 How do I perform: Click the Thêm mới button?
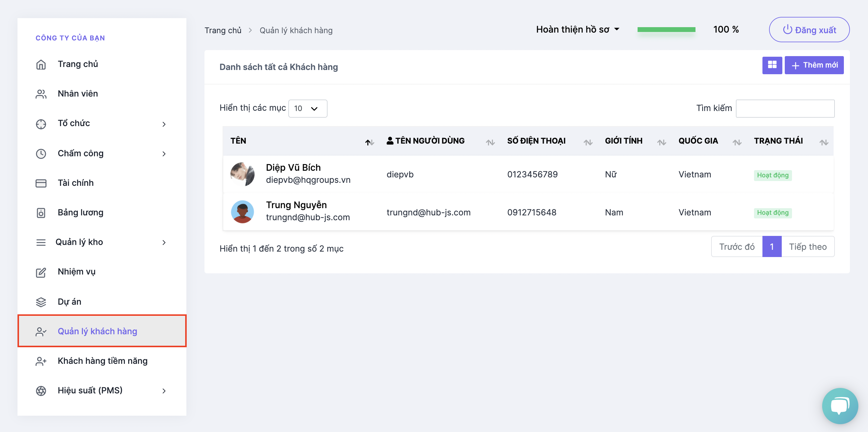(814, 65)
